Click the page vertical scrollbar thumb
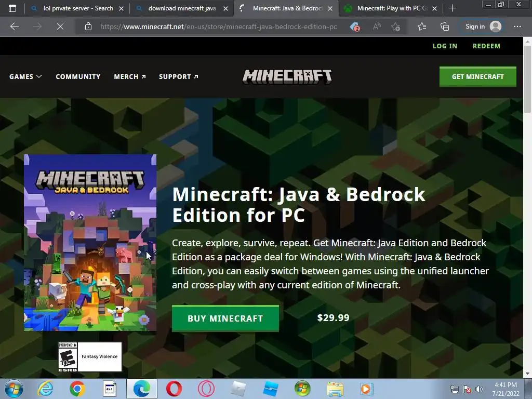Screen dimensions: 532x399 coord(527,79)
